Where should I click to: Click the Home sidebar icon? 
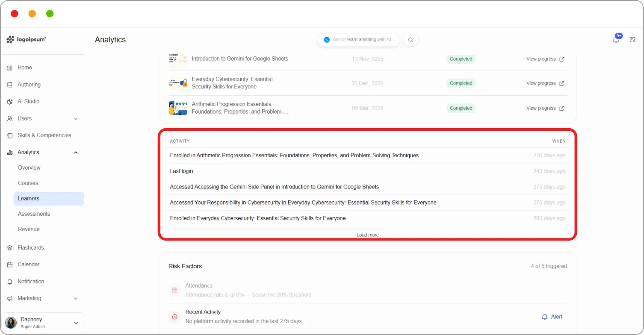10,68
